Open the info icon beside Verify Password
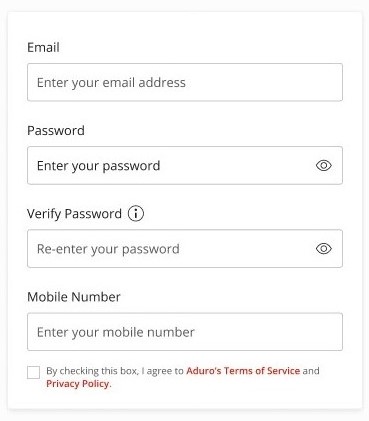The height and width of the screenshot is (421, 369). (x=136, y=213)
